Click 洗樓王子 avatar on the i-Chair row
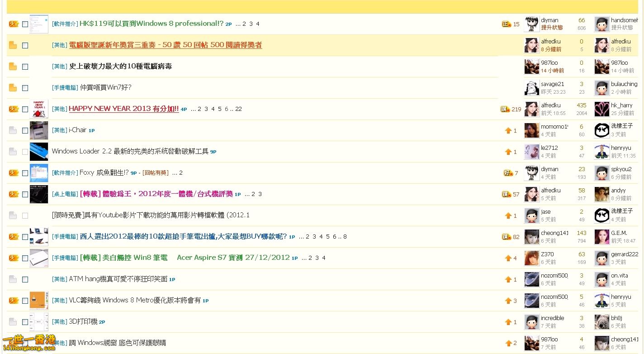This screenshot has height=354, width=644. click(x=601, y=130)
